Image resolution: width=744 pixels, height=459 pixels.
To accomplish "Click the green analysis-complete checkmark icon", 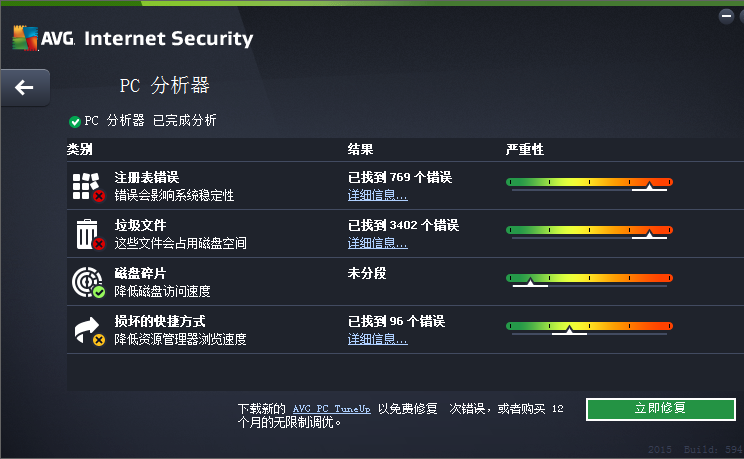I will [x=74, y=122].
